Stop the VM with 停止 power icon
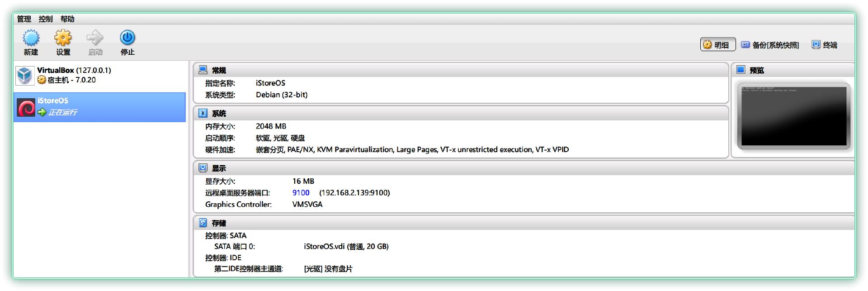This screenshot has height=291, width=868. point(127,38)
